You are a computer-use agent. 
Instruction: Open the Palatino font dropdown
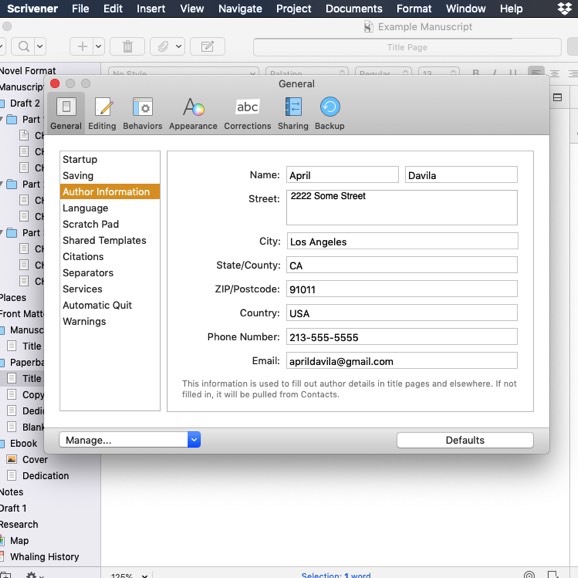307,73
